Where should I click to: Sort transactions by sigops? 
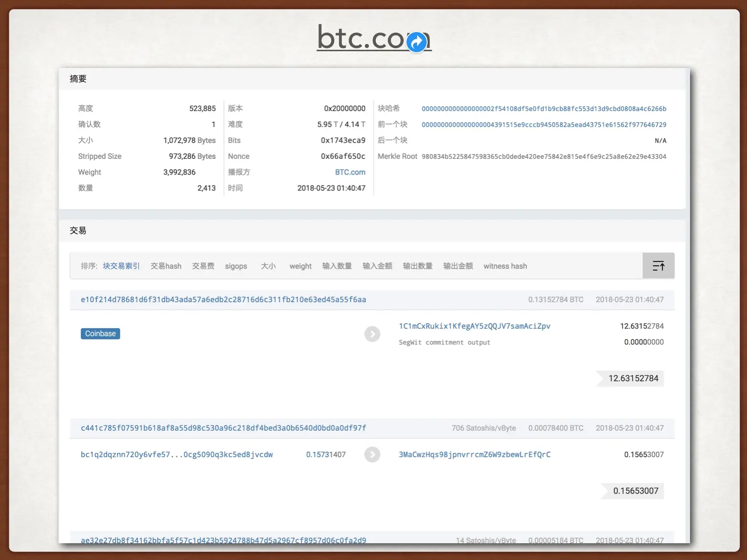coord(236,266)
